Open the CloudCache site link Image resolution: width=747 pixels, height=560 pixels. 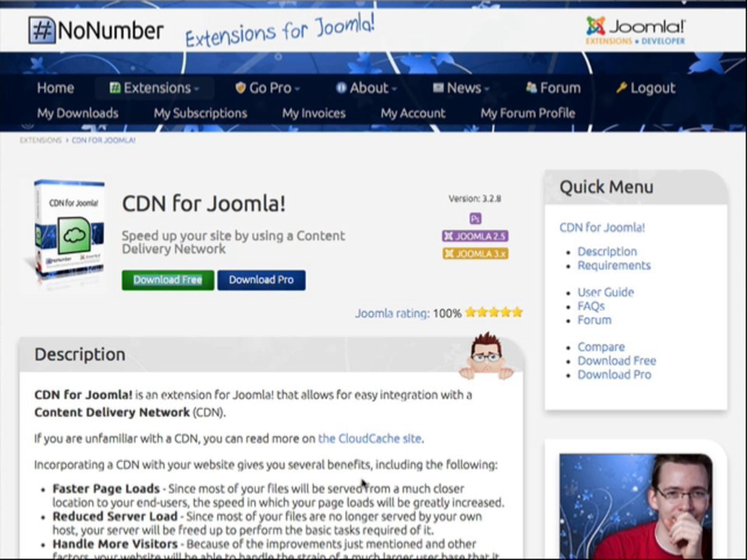point(370,438)
